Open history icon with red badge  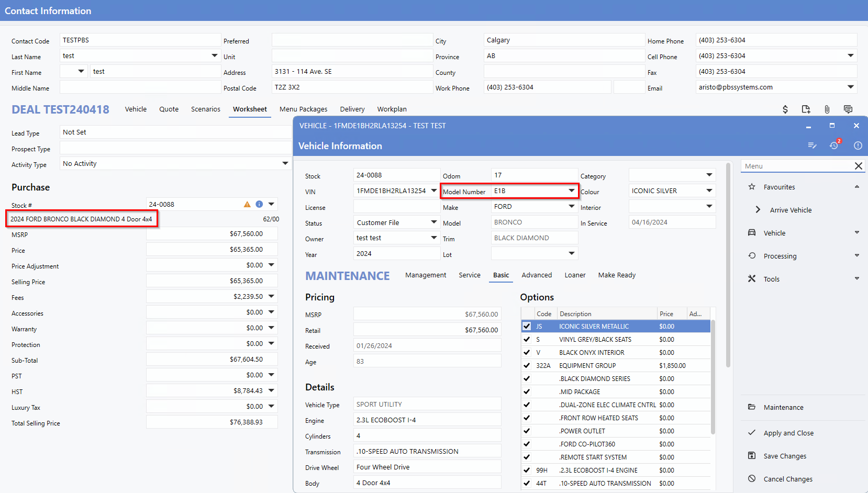(x=834, y=145)
